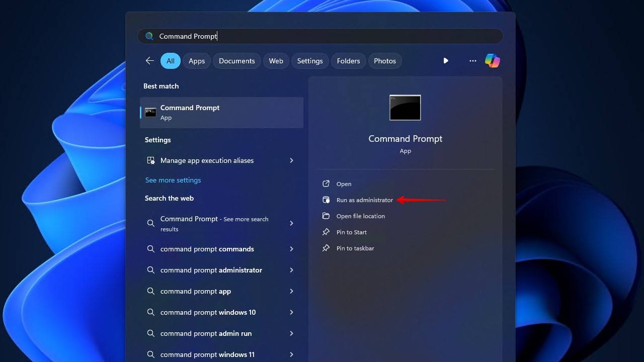Switch to the Web filter tab
The image size is (644, 362).
click(276, 61)
